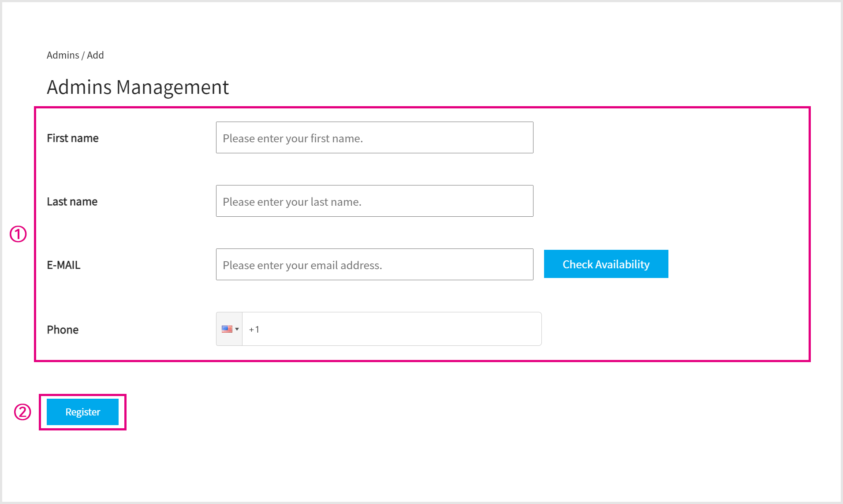The width and height of the screenshot is (843, 504).
Task: Click the Register button
Action: tap(82, 412)
